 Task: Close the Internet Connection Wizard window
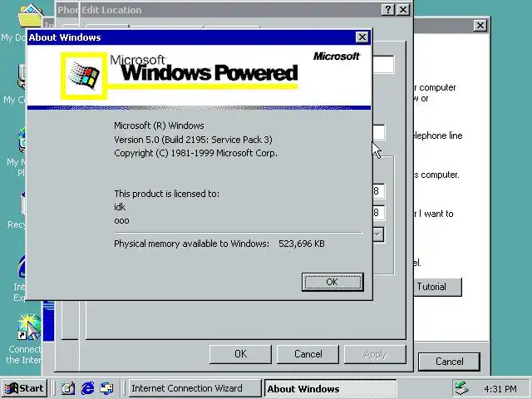(480, 26)
